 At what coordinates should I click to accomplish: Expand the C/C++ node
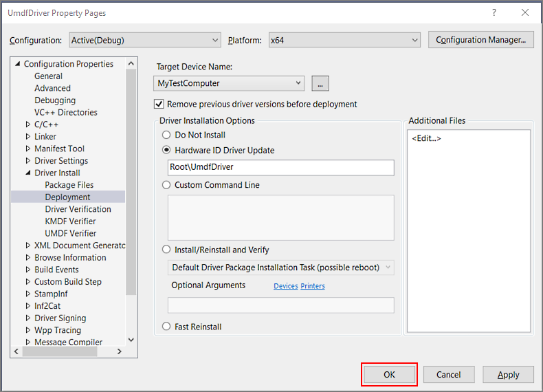point(28,124)
